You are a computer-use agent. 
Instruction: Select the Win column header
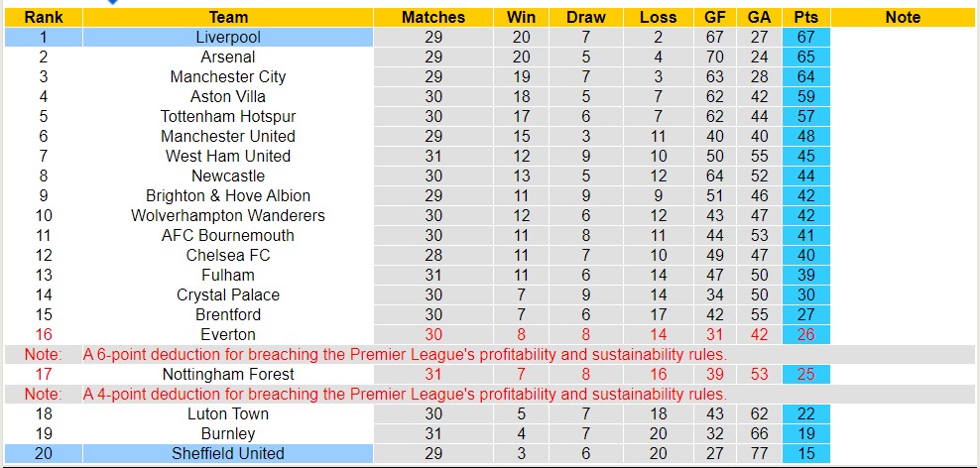pos(521,17)
